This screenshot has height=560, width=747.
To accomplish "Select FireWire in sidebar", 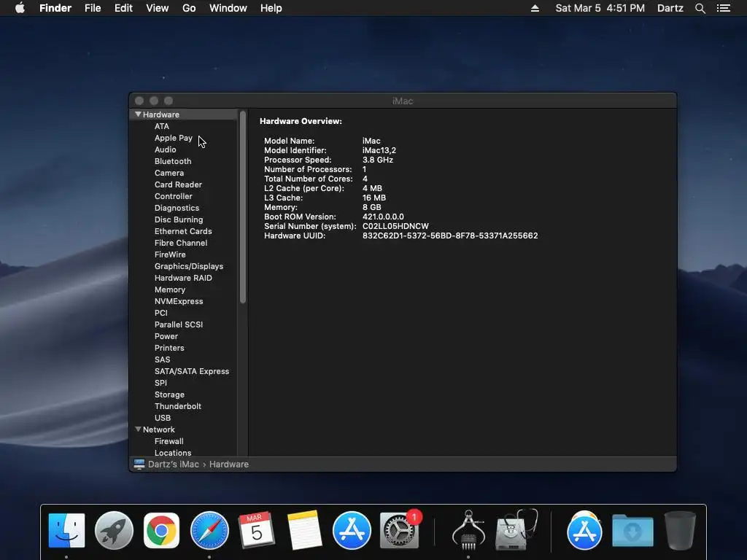I will (170, 254).
